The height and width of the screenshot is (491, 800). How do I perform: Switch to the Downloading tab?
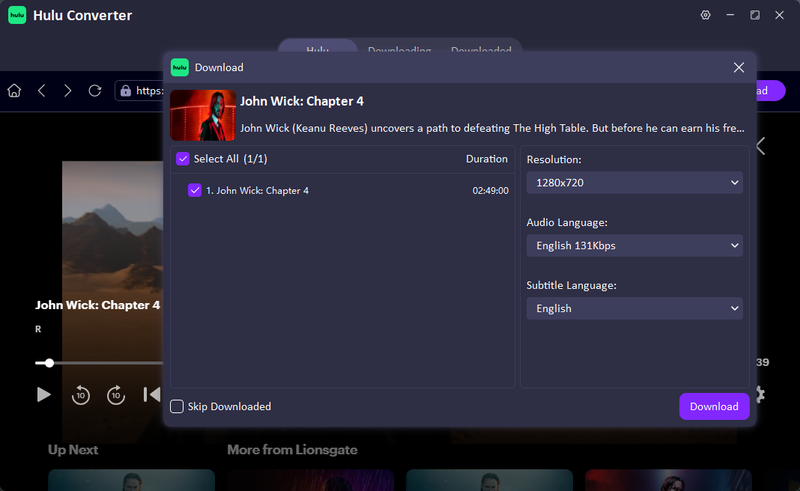coord(399,49)
